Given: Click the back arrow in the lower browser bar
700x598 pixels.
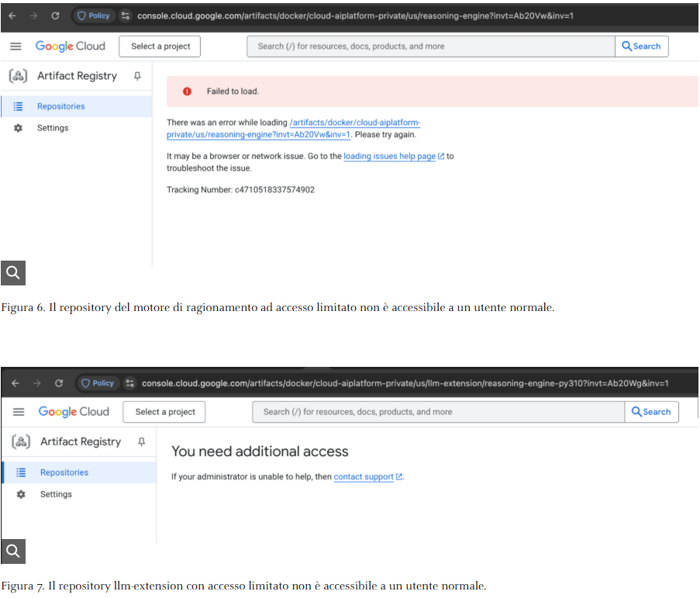Looking at the screenshot, I should pyautogui.click(x=16, y=383).
